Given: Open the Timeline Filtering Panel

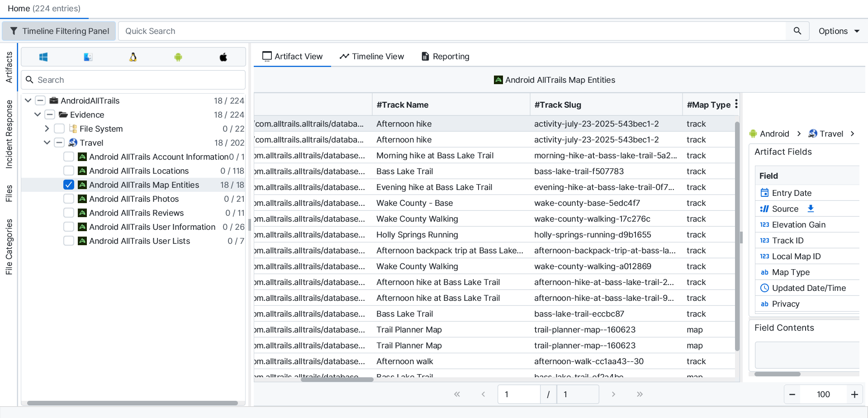Looking at the screenshot, I should coord(59,31).
